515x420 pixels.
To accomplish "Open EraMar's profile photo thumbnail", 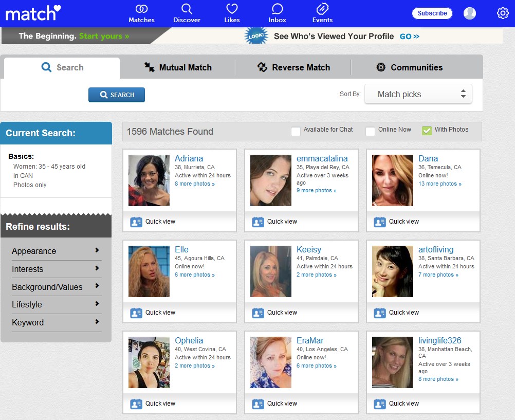I will (271, 362).
